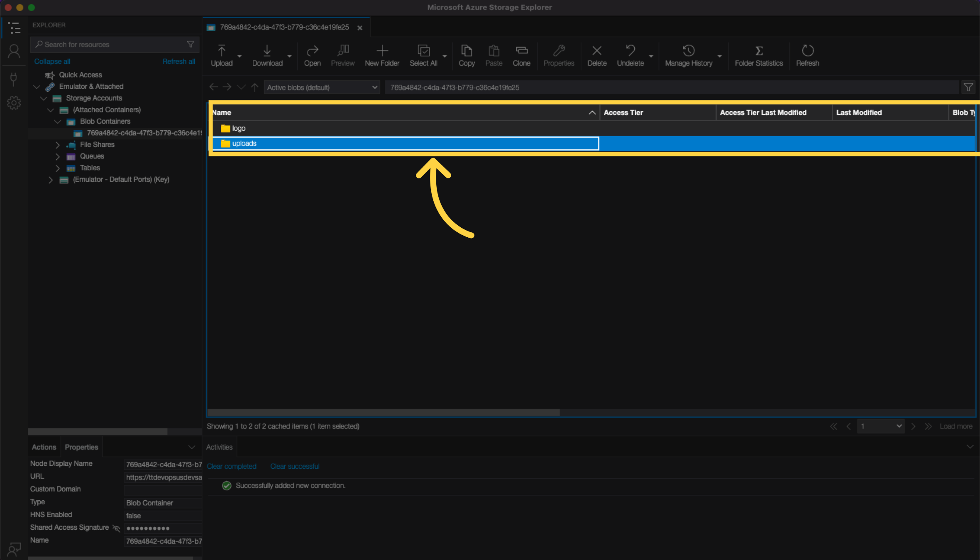Open the Account Management sidebar icon

(x=14, y=52)
